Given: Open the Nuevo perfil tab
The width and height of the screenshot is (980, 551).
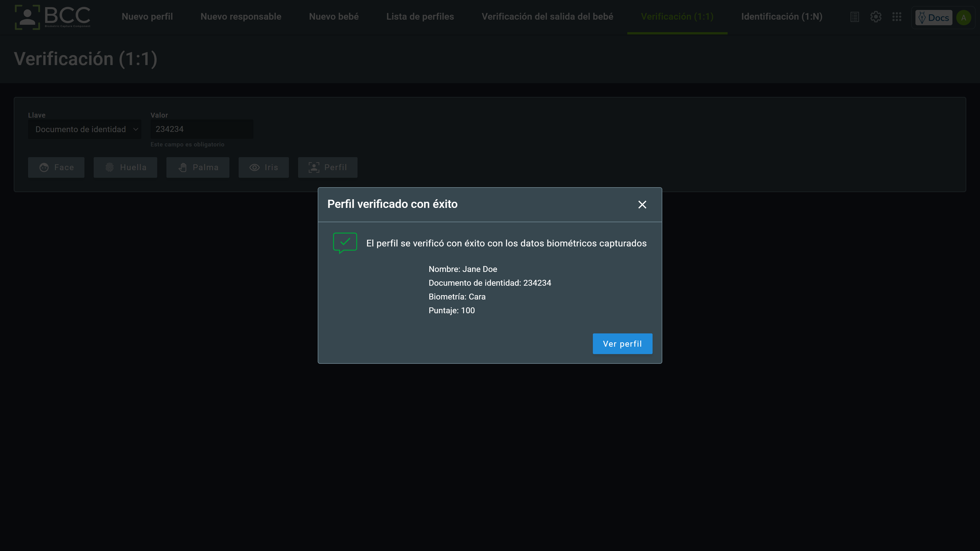Looking at the screenshot, I should click(147, 17).
